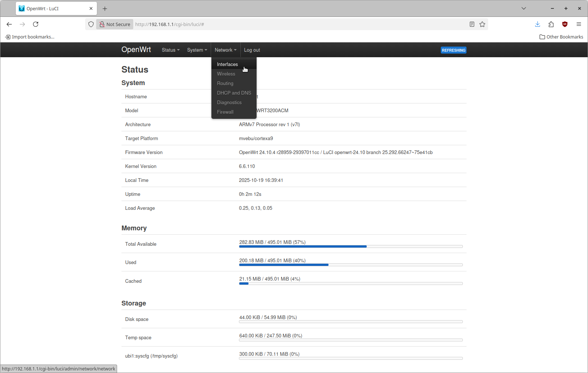Screen dimensions: 588x373
Task: Open the downloads panel icon
Action: pos(537,24)
